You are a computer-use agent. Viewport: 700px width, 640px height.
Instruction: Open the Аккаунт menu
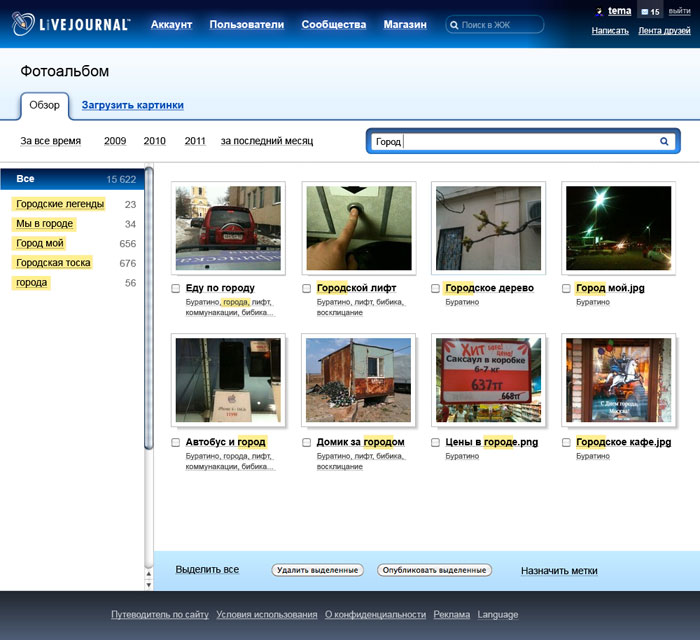click(171, 25)
